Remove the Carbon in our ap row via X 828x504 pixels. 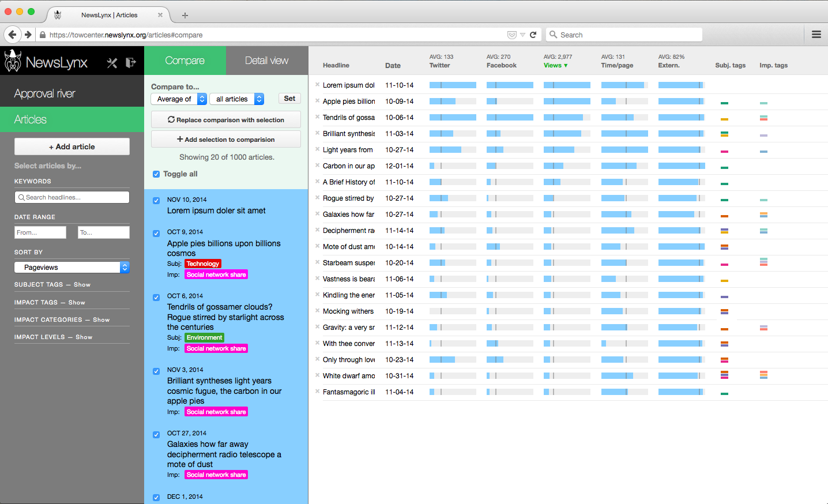click(x=317, y=166)
